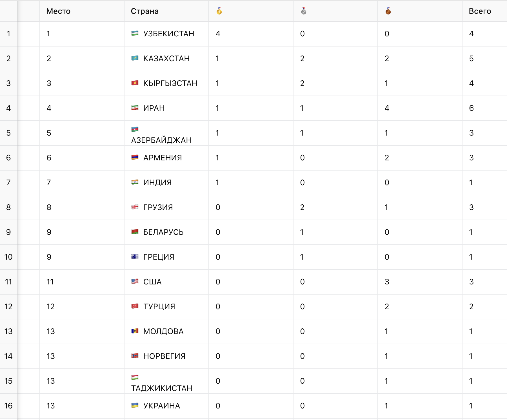
Task: Click the АРМЕНИЯ country cell
Action: (x=166, y=158)
